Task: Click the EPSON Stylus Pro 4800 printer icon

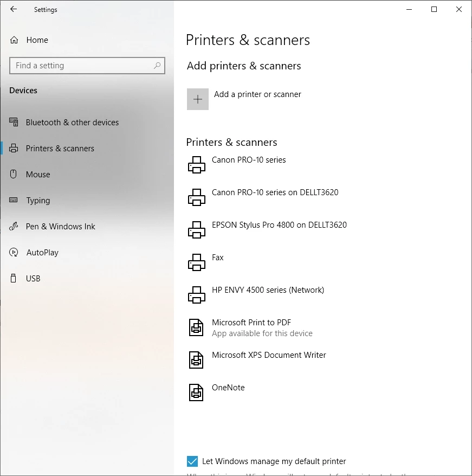Action: click(197, 230)
